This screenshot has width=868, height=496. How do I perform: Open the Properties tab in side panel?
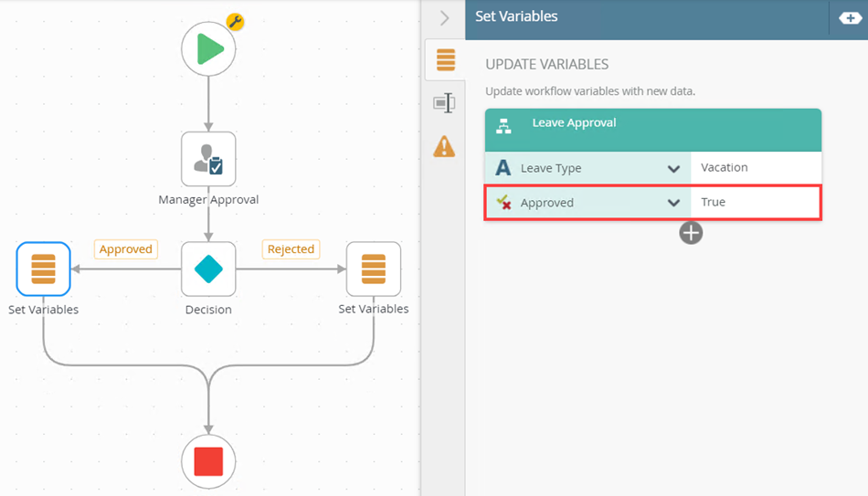(444, 103)
